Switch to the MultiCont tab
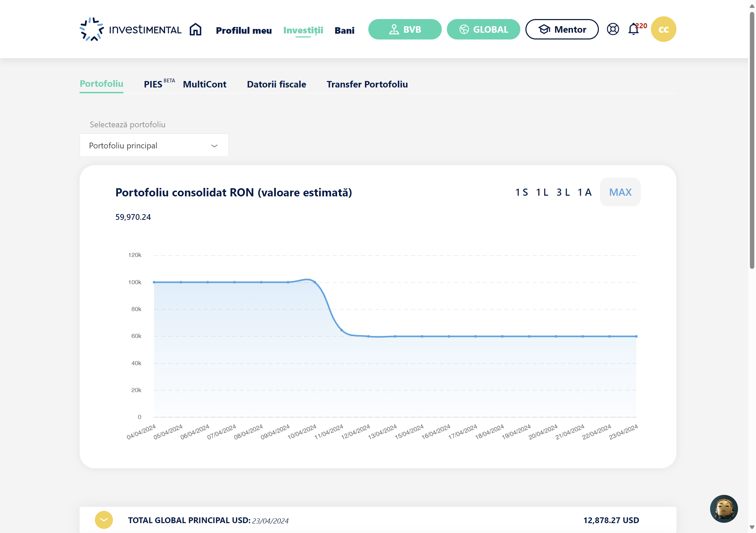This screenshot has width=756, height=533. coord(204,84)
